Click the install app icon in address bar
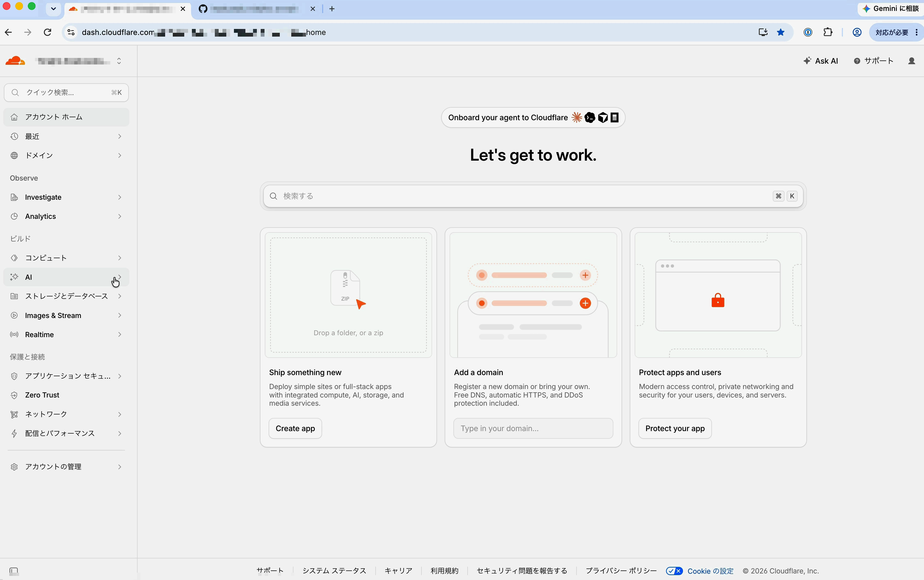Viewport: 924px width, 580px height. pyautogui.click(x=763, y=32)
